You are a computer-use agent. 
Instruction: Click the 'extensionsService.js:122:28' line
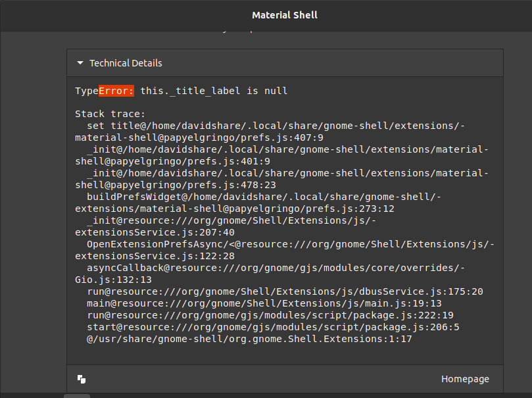click(x=155, y=256)
